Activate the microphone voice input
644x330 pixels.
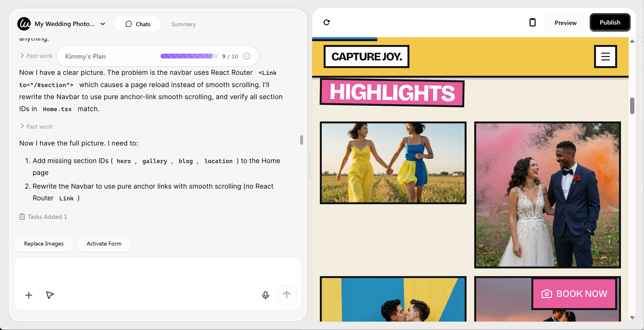pos(266,295)
